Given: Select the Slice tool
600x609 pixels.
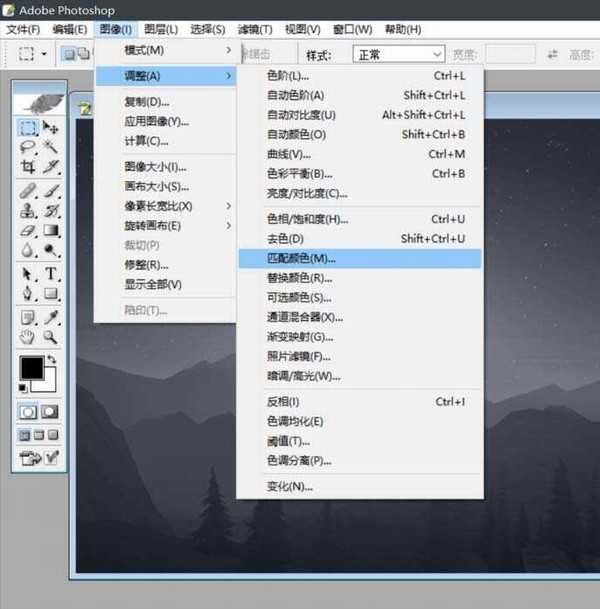Looking at the screenshot, I should 50,167.
